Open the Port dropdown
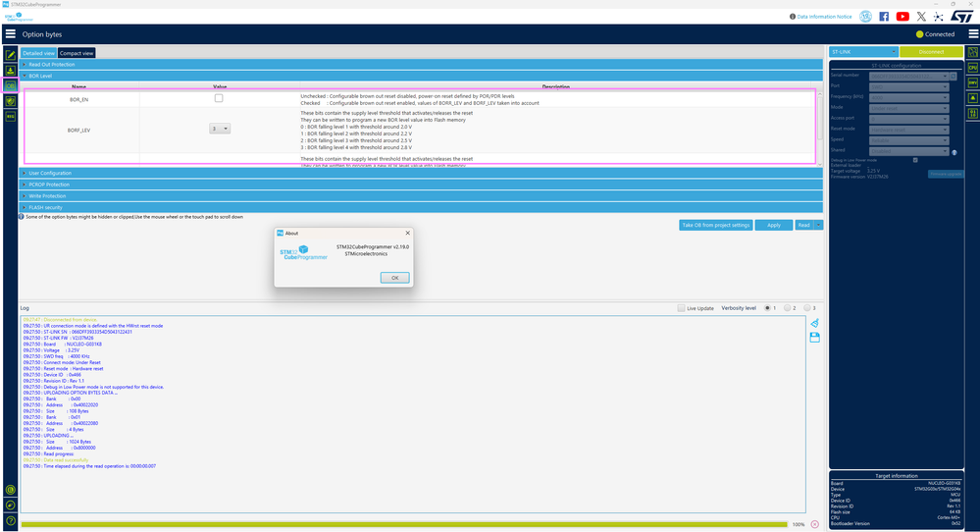The height and width of the screenshot is (532, 980). [909, 87]
